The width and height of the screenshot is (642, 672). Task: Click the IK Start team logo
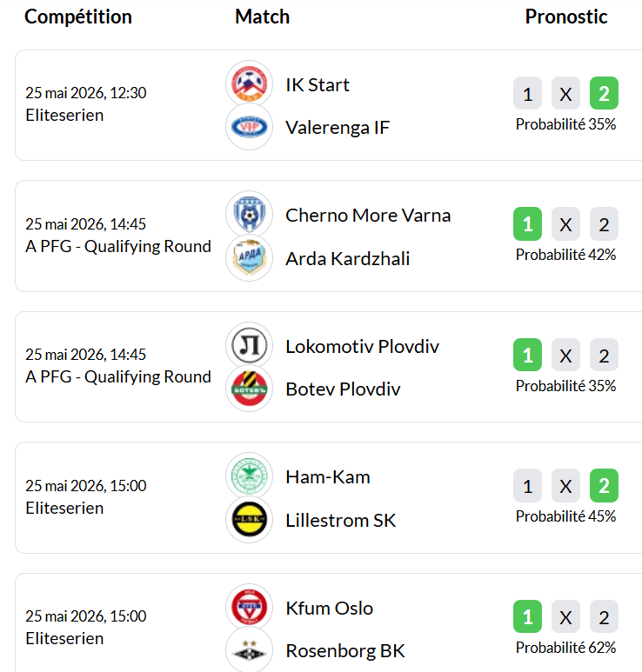click(x=249, y=83)
